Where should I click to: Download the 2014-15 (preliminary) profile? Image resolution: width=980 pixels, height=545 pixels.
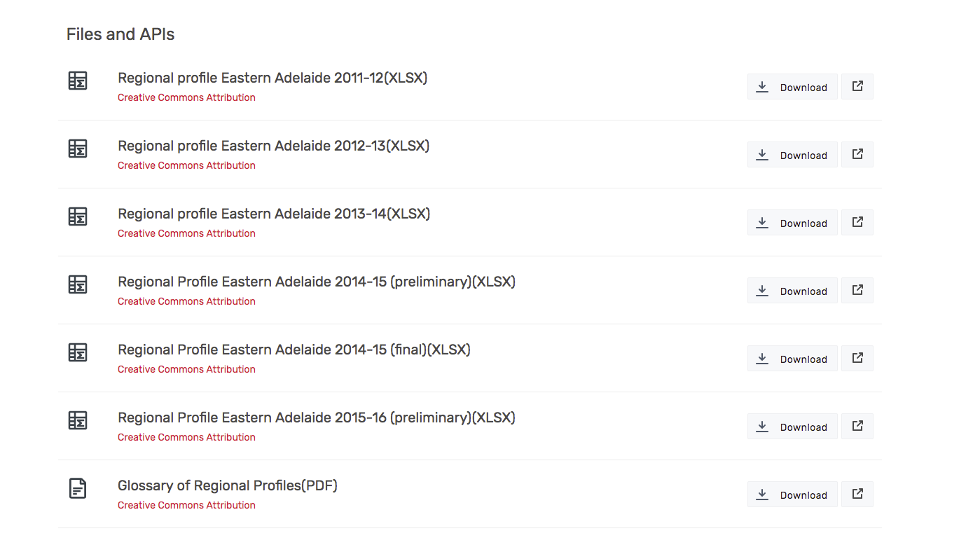coord(792,291)
